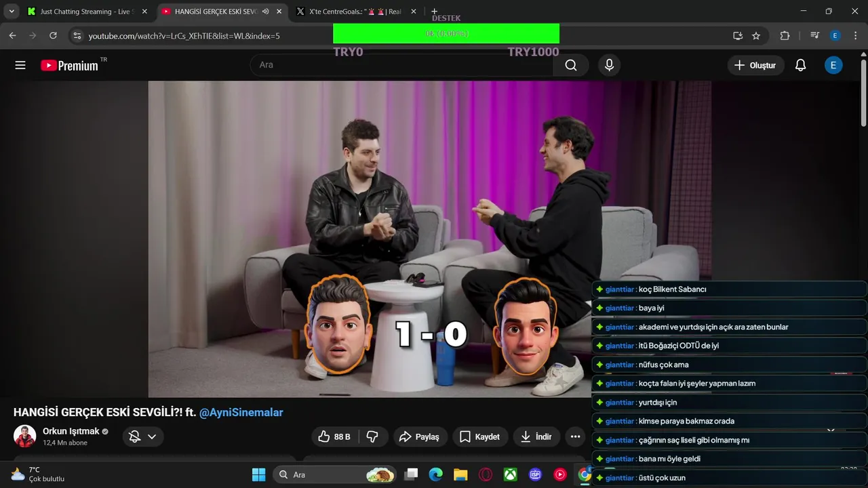Click chat message 'kimse paraya bakmaz orada'

[x=686, y=421]
